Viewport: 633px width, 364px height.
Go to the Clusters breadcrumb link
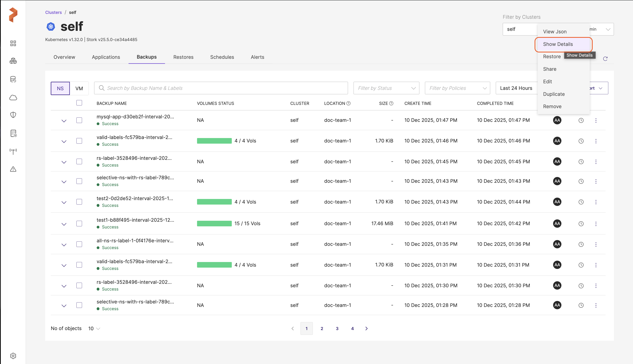pos(53,12)
